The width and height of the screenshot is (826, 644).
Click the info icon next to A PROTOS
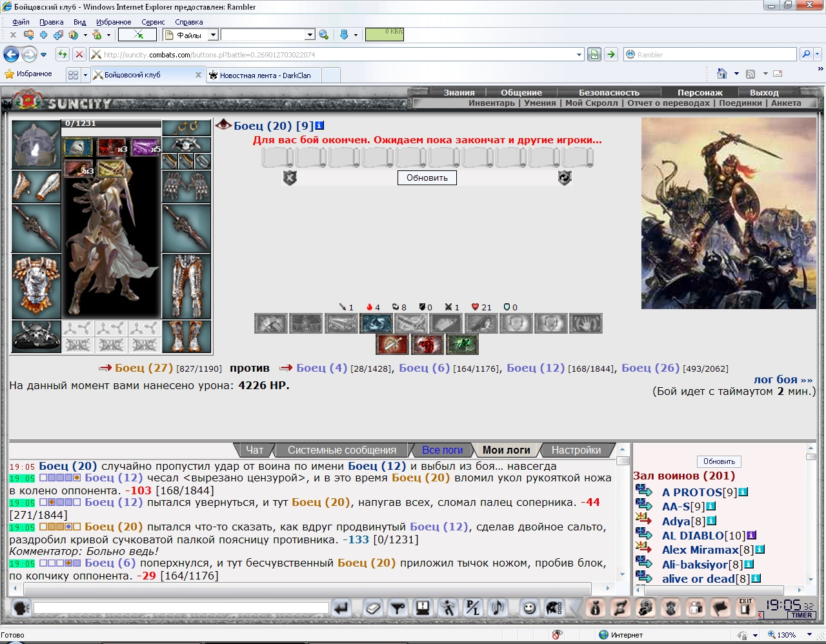(x=743, y=492)
